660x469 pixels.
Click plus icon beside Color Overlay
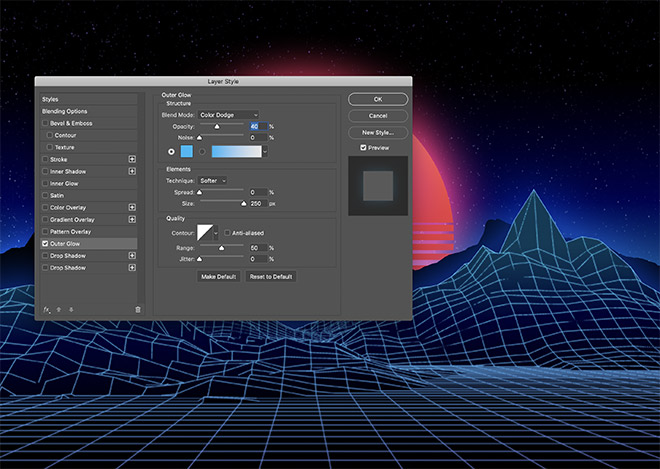point(132,207)
